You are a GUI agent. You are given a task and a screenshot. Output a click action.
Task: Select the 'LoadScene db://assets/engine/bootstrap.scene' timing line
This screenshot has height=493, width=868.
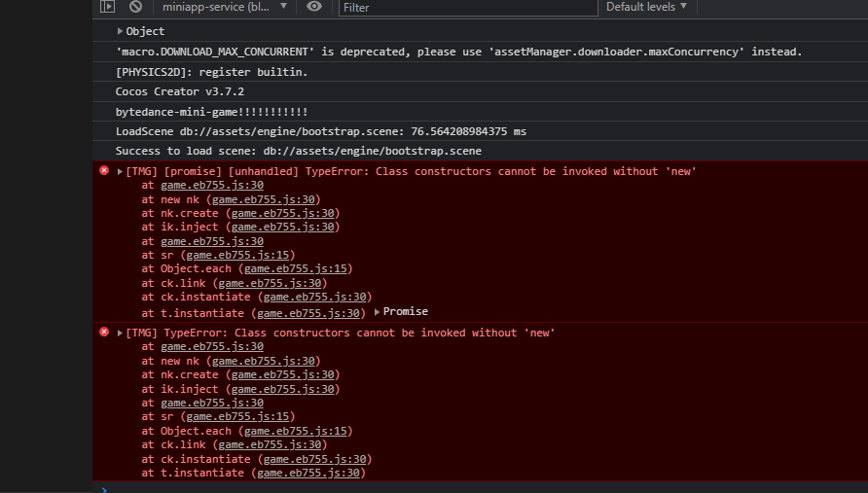coord(321,131)
